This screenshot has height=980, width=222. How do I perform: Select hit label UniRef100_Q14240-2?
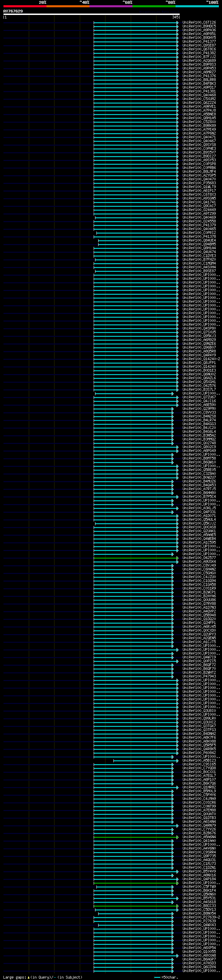coord(201,359)
